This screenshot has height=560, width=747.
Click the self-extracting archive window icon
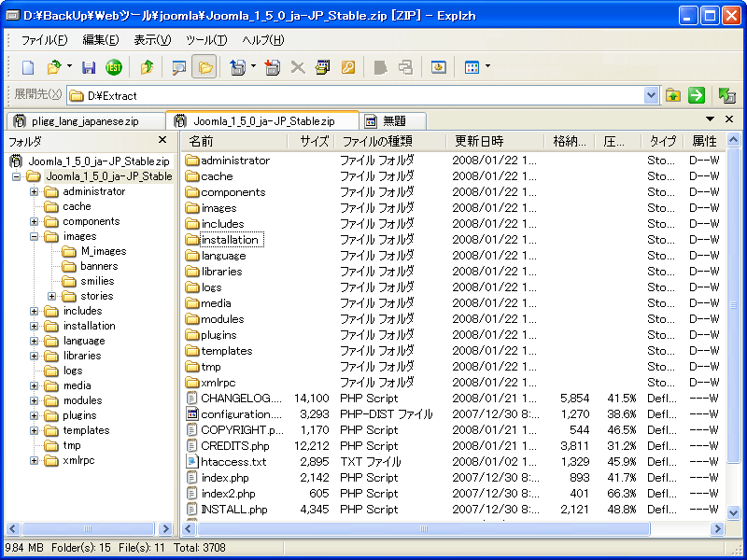(322, 67)
